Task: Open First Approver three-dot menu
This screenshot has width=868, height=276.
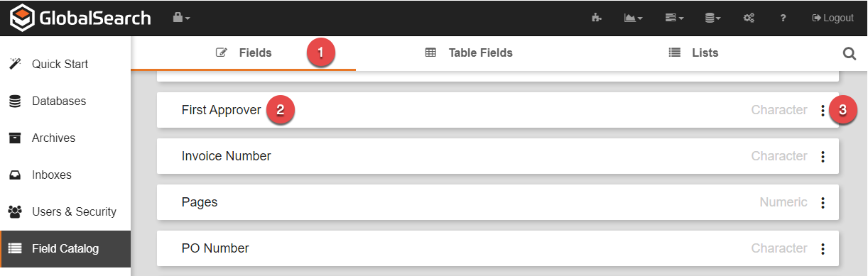Action: click(x=823, y=111)
